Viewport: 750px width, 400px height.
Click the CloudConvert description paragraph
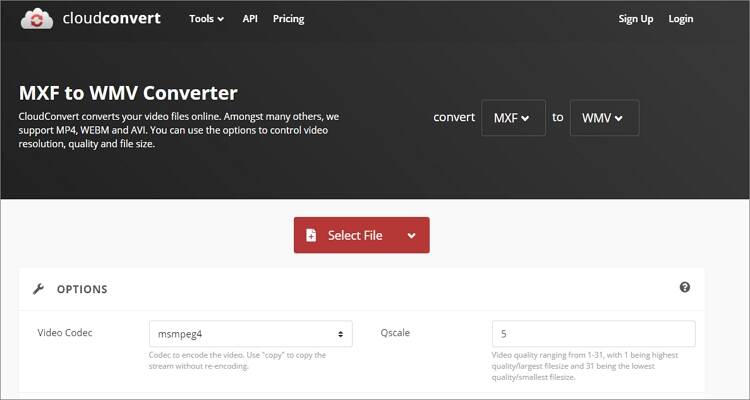coord(179,130)
